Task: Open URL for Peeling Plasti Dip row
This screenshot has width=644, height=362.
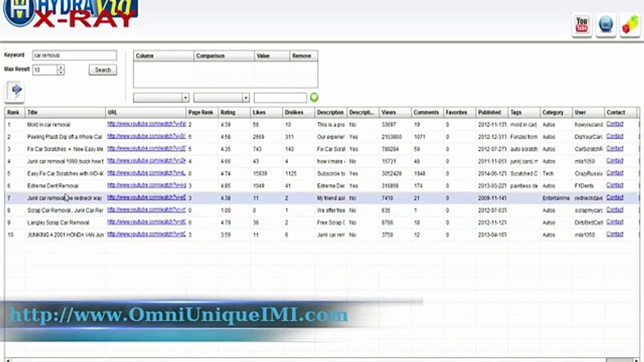Action: coord(146,136)
